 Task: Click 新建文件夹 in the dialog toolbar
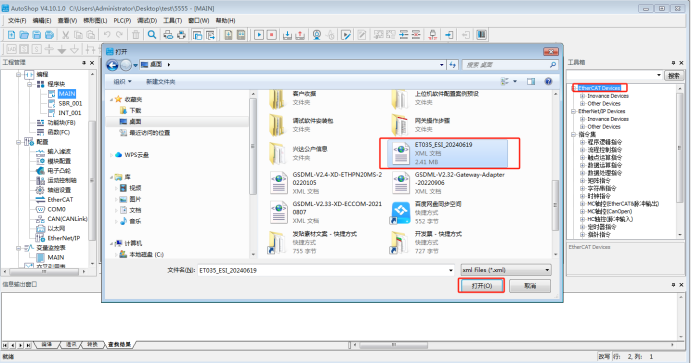point(160,82)
